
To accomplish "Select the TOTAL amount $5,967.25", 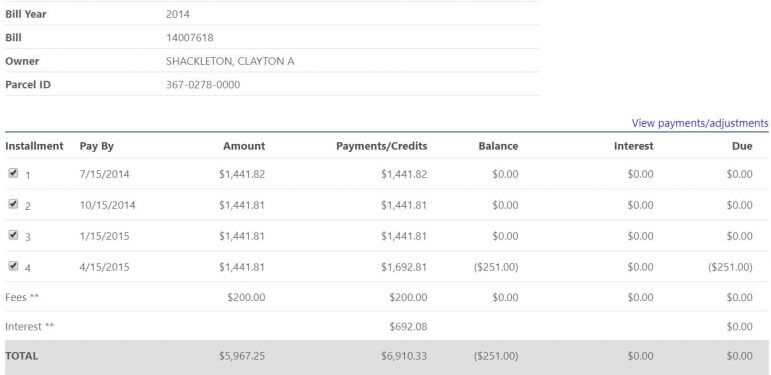I will click(x=242, y=356).
